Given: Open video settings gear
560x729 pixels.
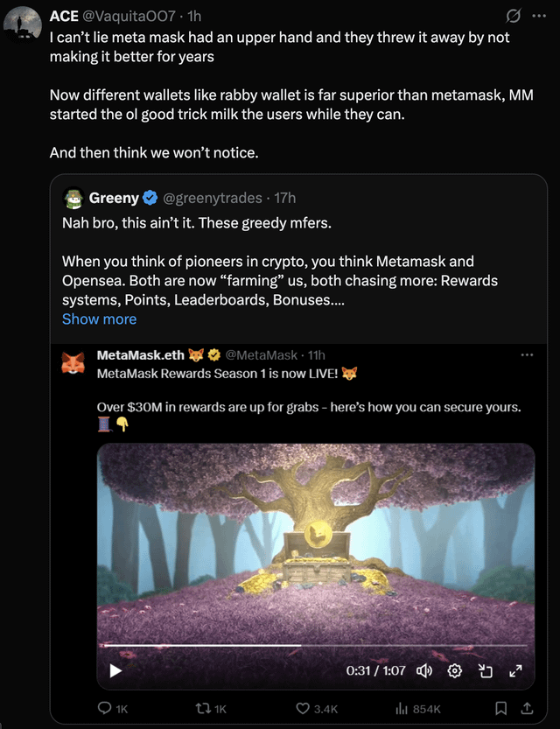Looking at the screenshot, I should click(x=454, y=671).
